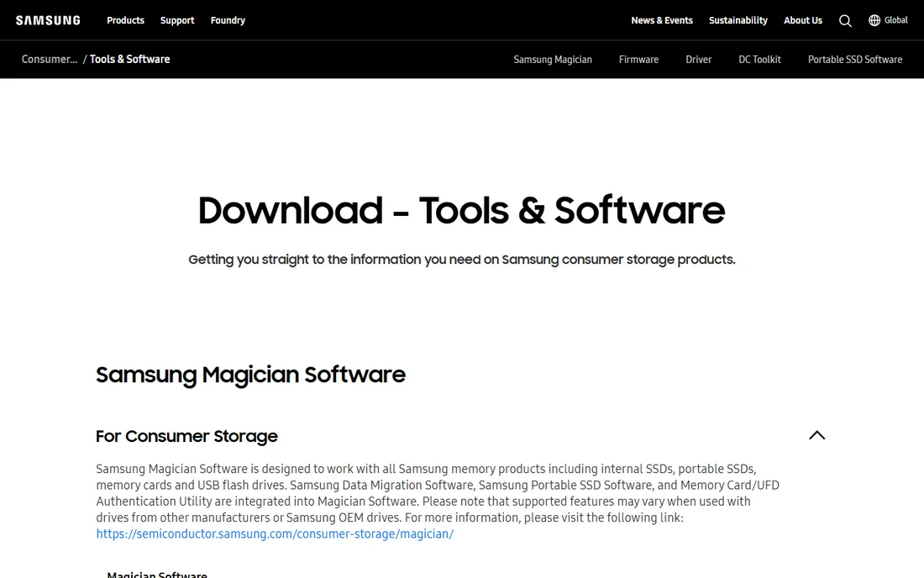Open the semiconductor.samsung.com magician link
The height and width of the screenshot is (578, 924).
pos(275,533)
